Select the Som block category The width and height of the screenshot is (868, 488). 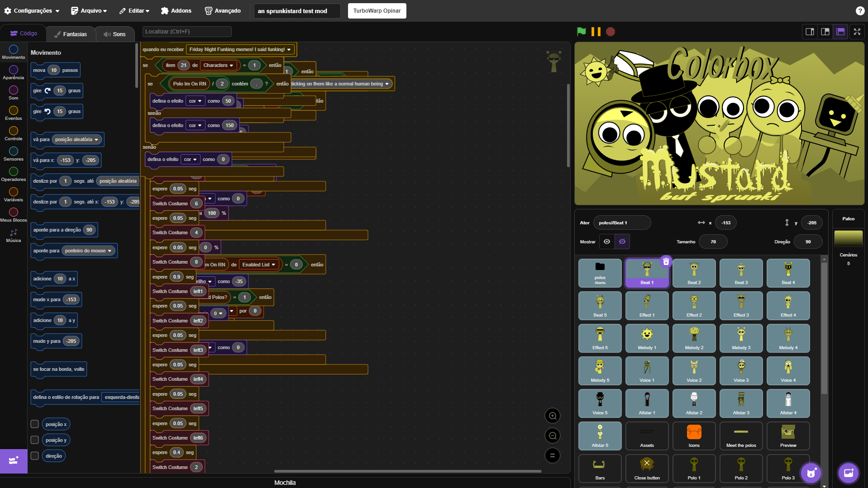pos(14,93)
